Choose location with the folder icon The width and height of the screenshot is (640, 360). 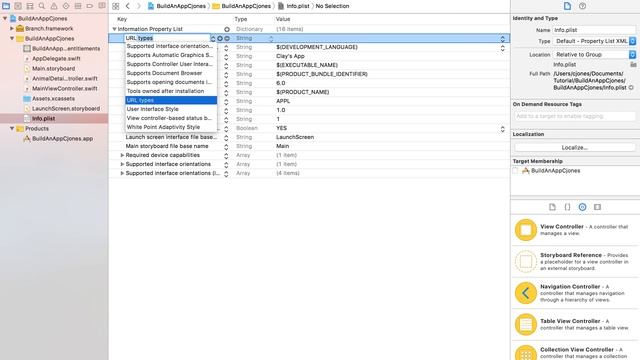point(633,64)
